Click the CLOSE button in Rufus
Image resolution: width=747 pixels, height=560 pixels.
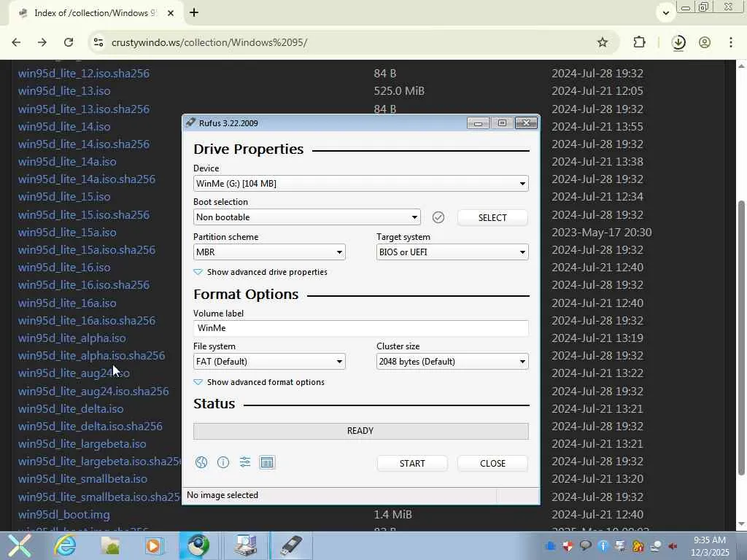tap(492, 463)
